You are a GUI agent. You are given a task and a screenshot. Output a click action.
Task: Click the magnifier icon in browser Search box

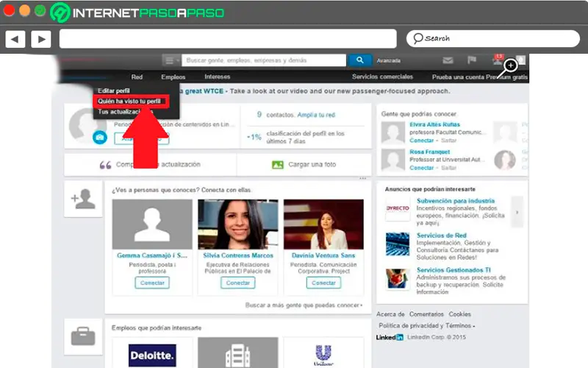(x=418, y=38)
